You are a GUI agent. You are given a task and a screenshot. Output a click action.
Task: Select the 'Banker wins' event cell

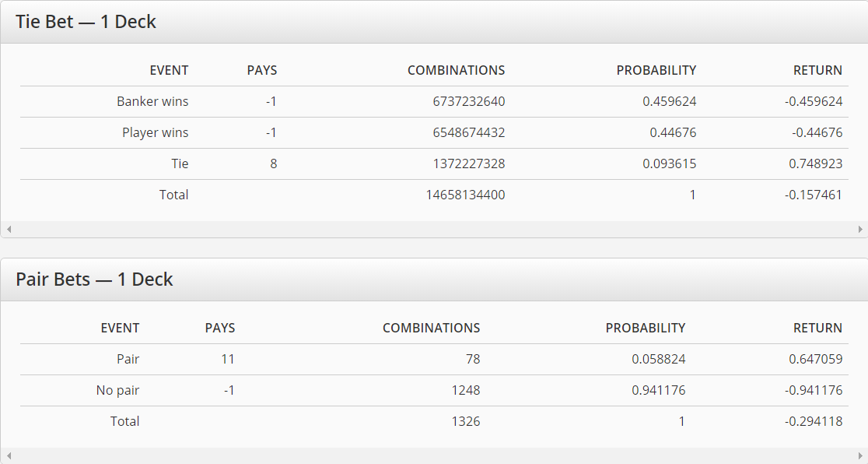152,101
